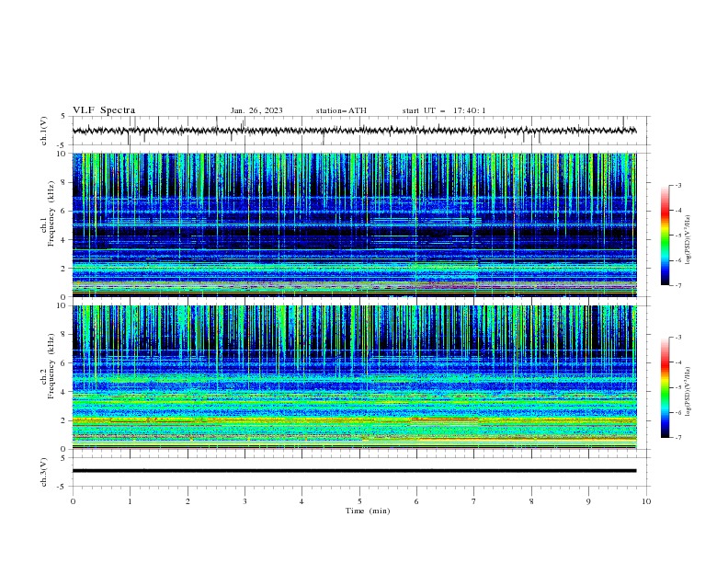Click the solid black ch.3 voltage trace
This screenshot has height=563, width=728.
point(354,471)
